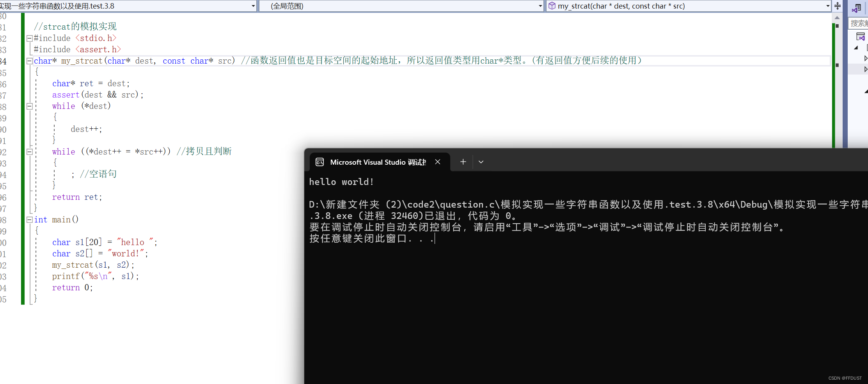Open the file navigation dropdown showing test.3.8
The height and width of the screenshot is (384, 868).
[x=253, y=6]
